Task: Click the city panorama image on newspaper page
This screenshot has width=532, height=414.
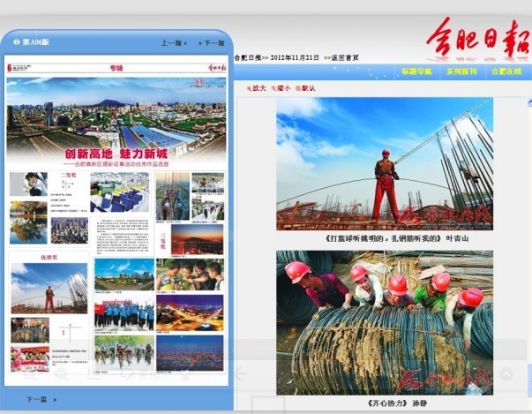Action: 115,113
